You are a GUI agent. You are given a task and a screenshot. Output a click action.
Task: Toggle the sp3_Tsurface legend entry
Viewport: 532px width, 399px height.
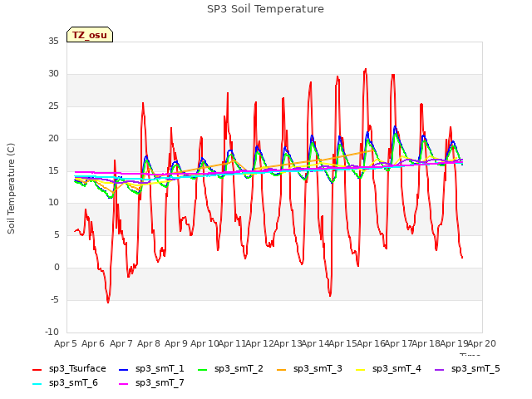(69, 369)
